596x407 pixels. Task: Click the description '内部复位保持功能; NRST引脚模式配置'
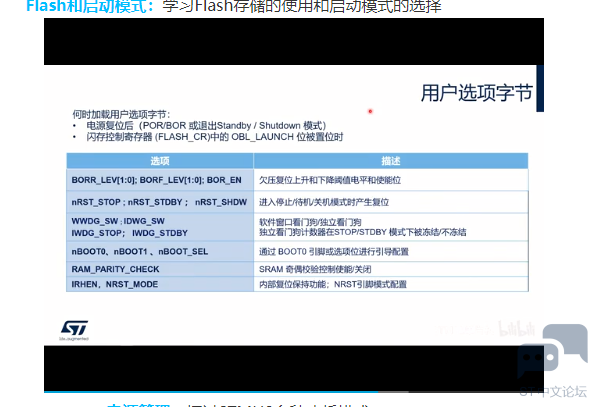tap(333, 284)
